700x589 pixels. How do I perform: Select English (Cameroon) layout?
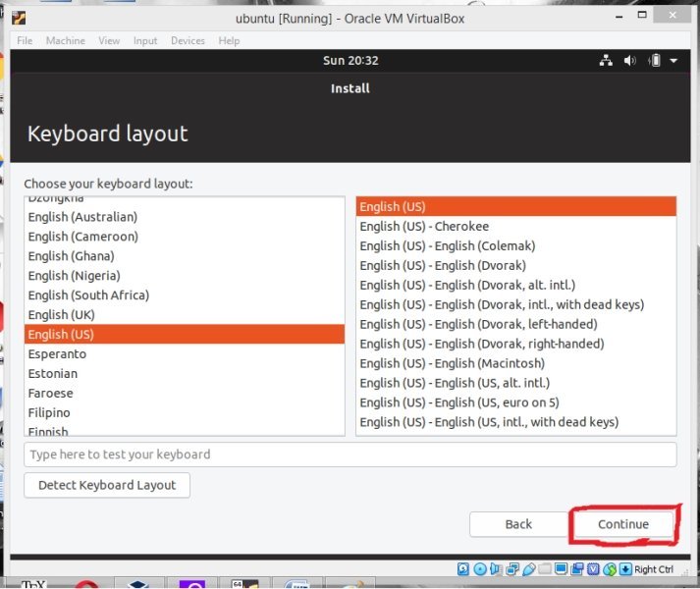pyautogui.click(x=185, y=237)
